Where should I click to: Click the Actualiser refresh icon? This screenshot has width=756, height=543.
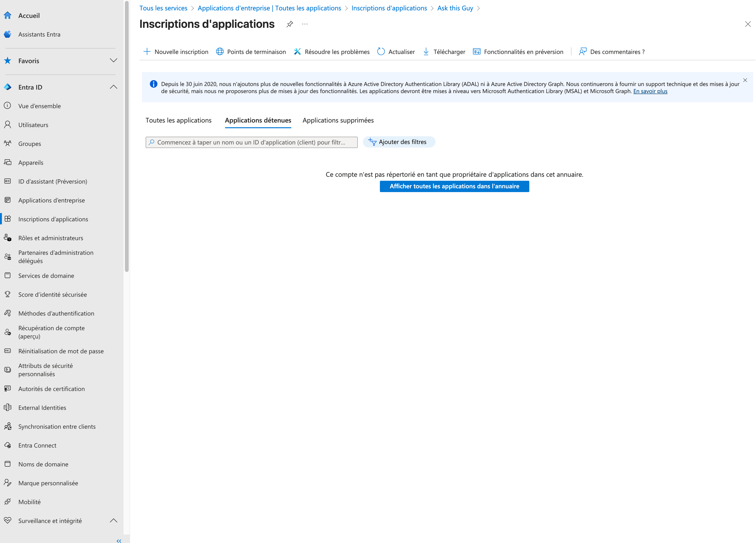(381, 52)
